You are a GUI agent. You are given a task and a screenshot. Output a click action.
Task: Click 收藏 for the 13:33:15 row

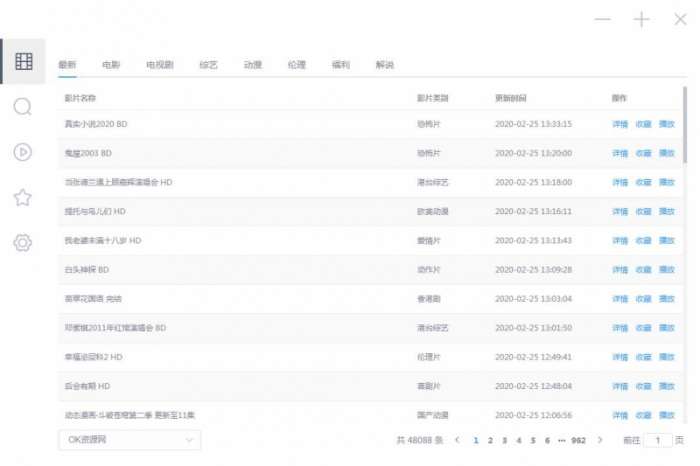pyautogui.click(x=643, y=124)
